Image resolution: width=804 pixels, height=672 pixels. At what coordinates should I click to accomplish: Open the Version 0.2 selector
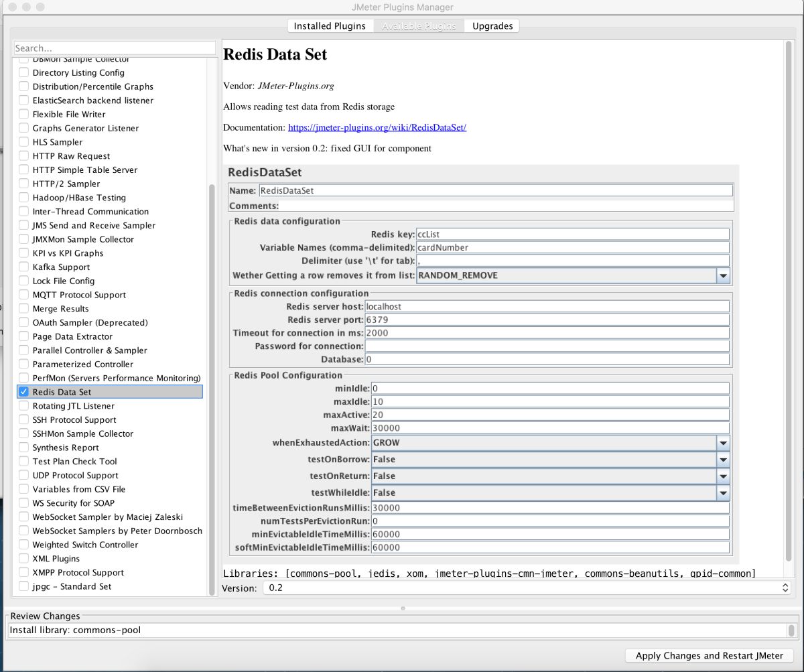[x=527, y=588]
